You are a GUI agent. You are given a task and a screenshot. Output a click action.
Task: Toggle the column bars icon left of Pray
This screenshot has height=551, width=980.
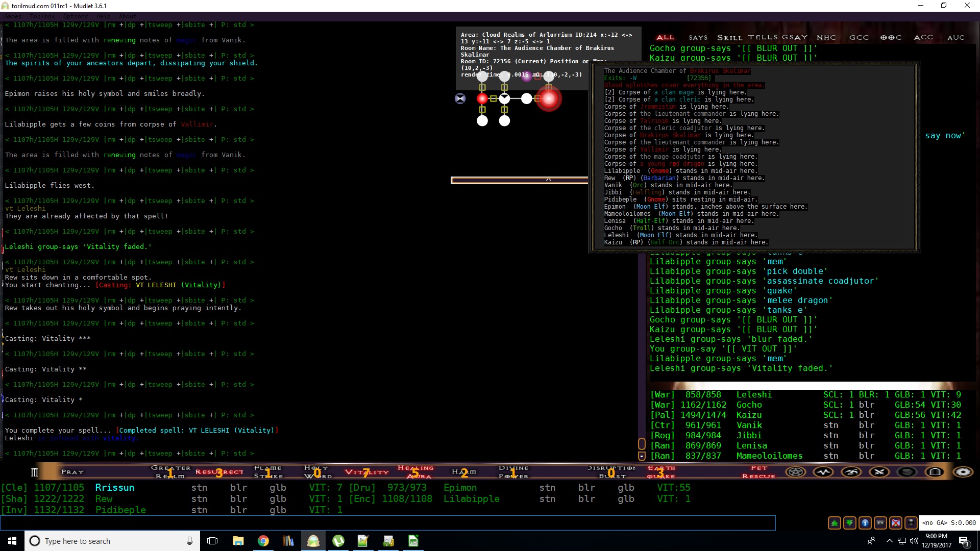tap(34, 472)
